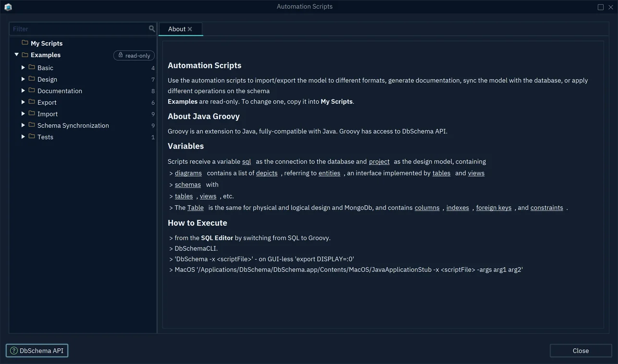618x364 pixels.
Task: Open the diagrams link
Action: click(188, 173)
